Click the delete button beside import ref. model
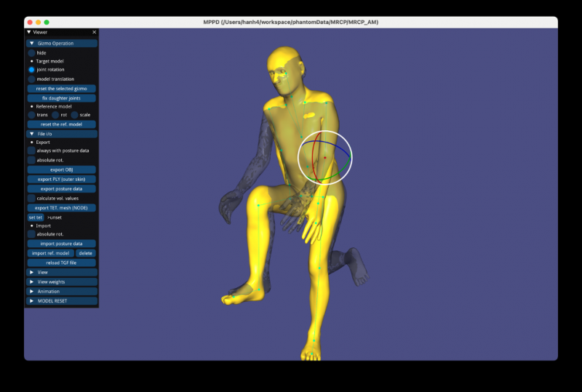 [x=85, y=253]
